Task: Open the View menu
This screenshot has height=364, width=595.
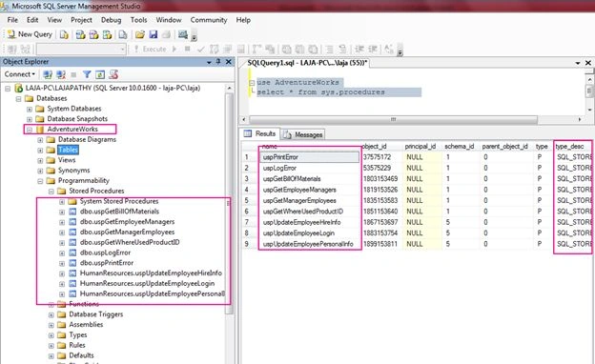Action: click(54, 20)
